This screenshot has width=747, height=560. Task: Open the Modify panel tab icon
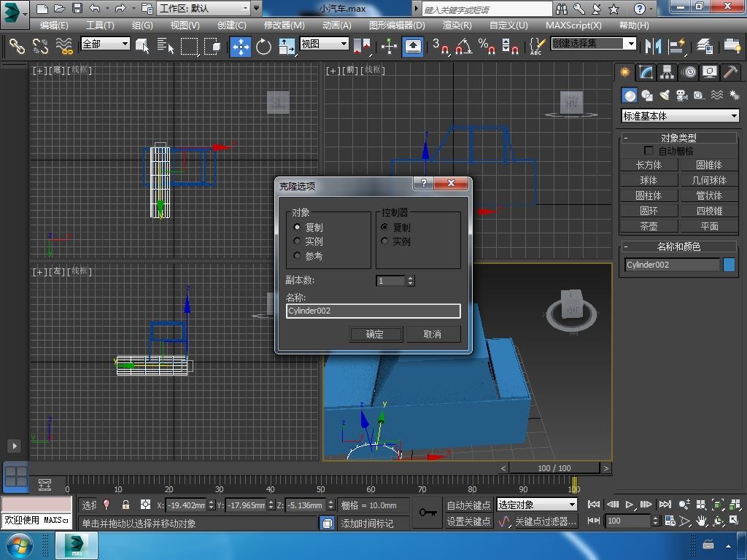(x=646, y=72)
